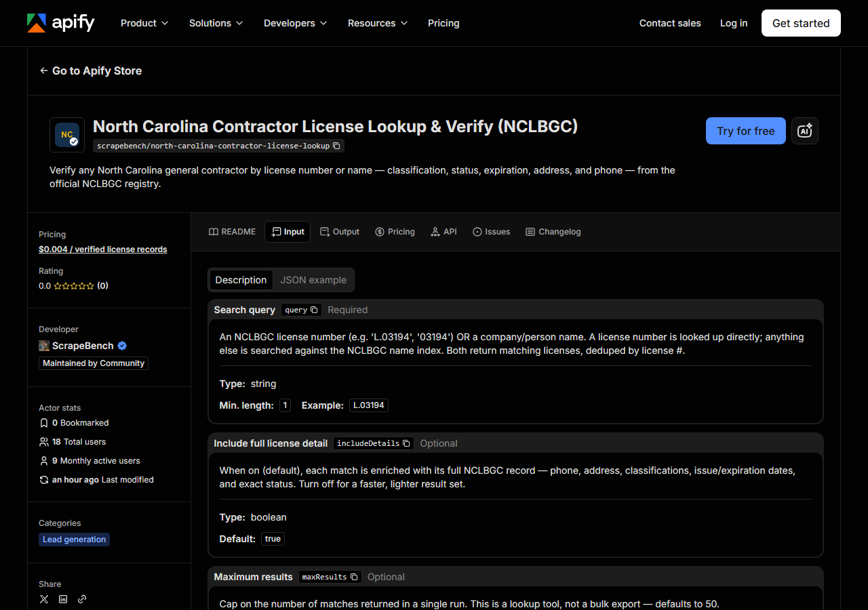
Task: Click ScrapeBench developer avatar
Action: (x=44, y=346)
